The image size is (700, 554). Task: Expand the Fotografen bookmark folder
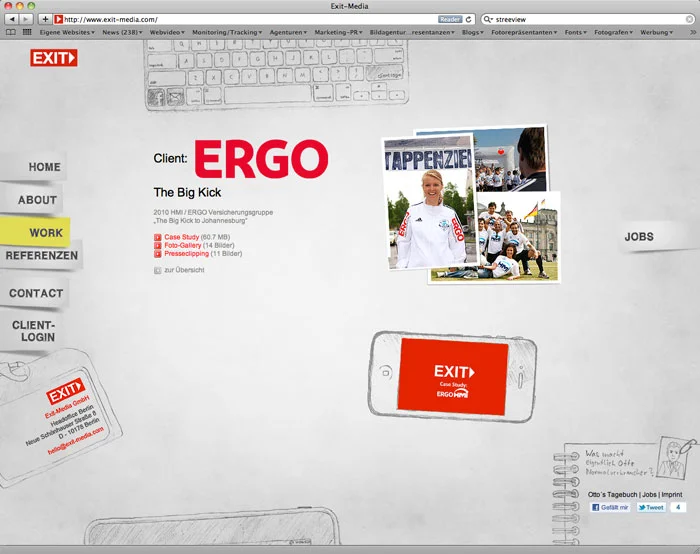[x=613, y=32]
